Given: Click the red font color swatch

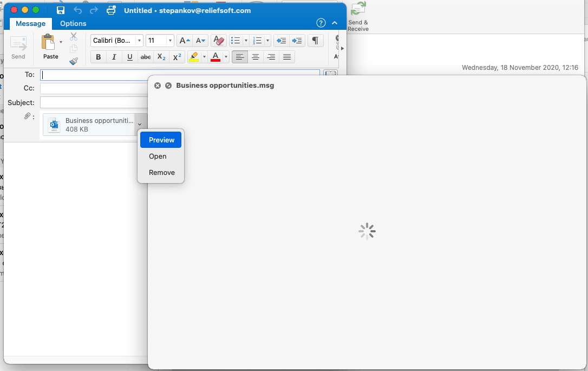Looking at the screenshot, I should coord(215,57).
